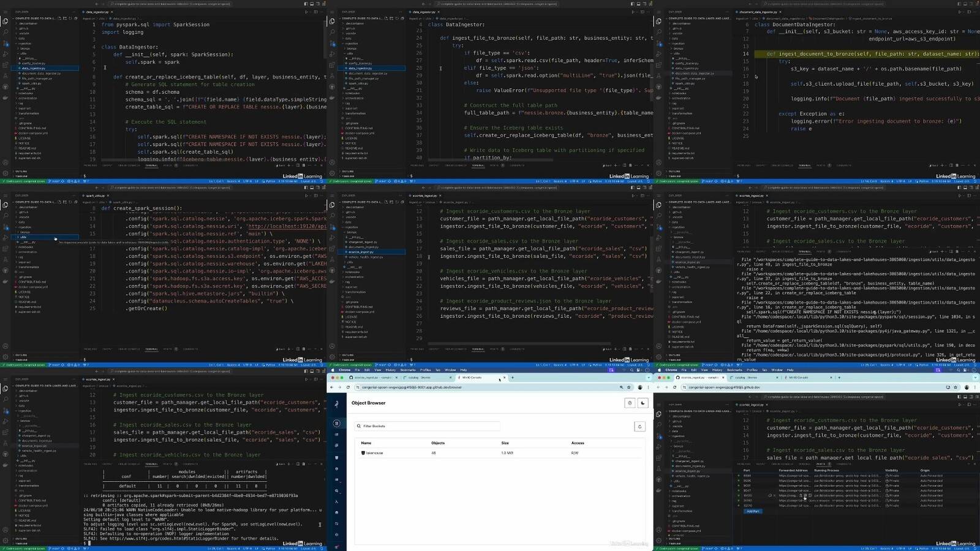Expand orchestration folder in first frame's explorer
Image resolution: width=980 pixels, height=551 pixels.
click(x=28, y=98)
